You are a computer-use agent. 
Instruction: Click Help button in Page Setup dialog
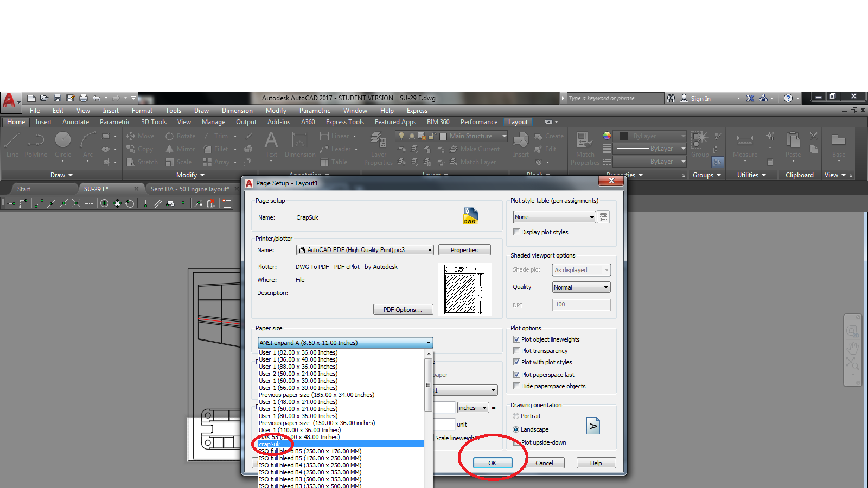pos(596,463)
